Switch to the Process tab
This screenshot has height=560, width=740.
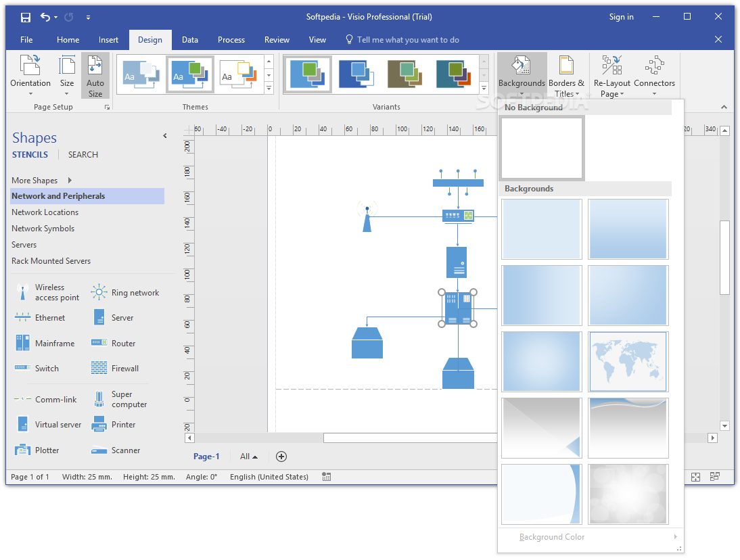pyautogui.click(x=231, y=40)
